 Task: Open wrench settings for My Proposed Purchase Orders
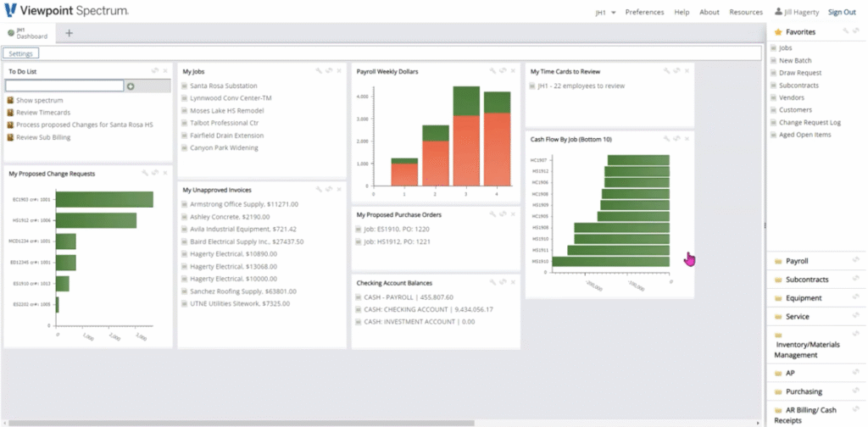pos(492,214)
